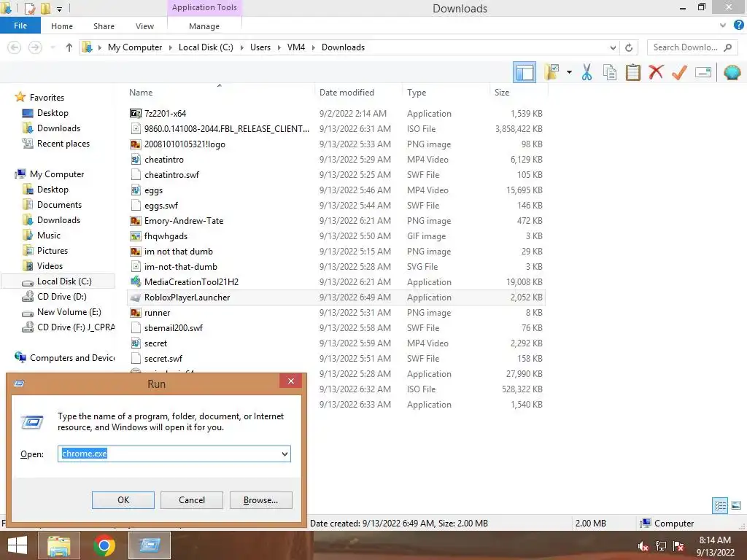Click Browse... in Run dialog

point(260,500)
